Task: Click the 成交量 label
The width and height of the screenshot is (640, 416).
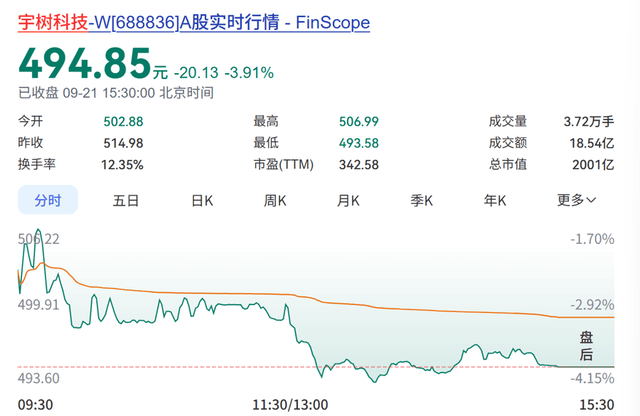Action: point(508,121)
